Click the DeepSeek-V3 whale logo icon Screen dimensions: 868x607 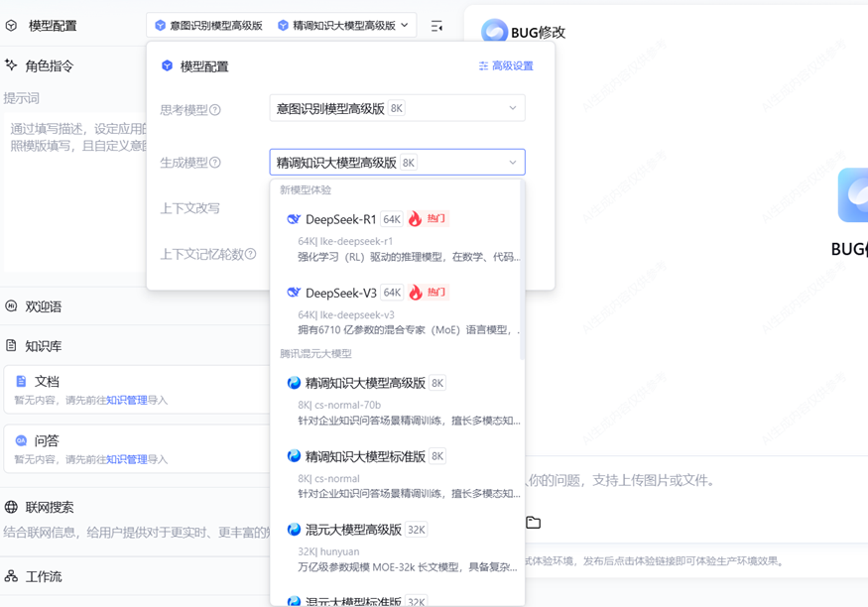(294, 293)
